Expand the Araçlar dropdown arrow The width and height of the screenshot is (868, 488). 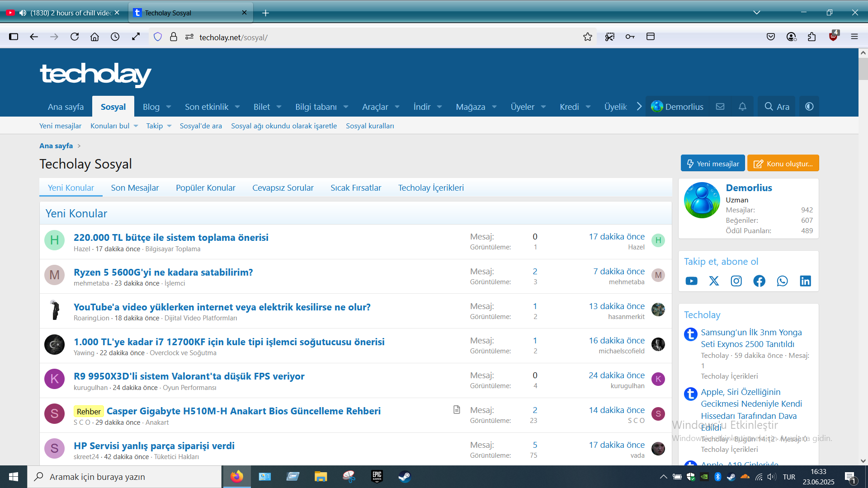tap(397, 107)
